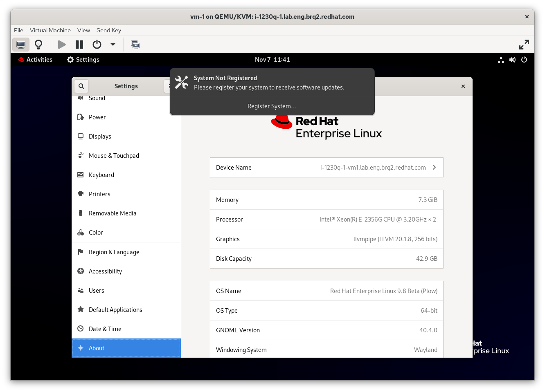Select the Keyboard settings panel

click(126, 175)
